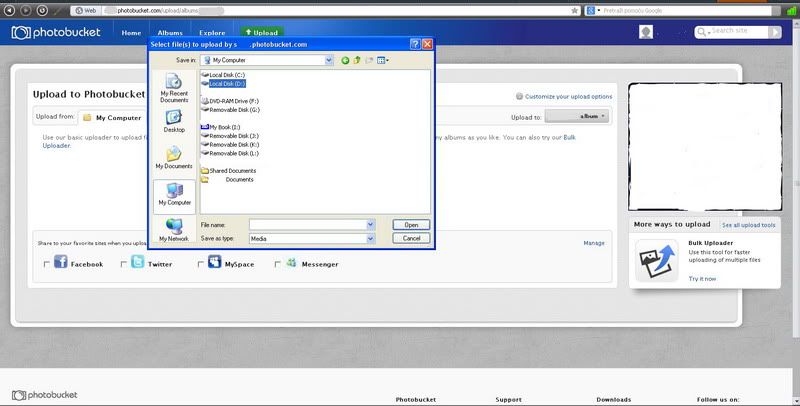Click the site search go arrow button
The height and width of the screenshot is (406, 800).
(775, 32)
